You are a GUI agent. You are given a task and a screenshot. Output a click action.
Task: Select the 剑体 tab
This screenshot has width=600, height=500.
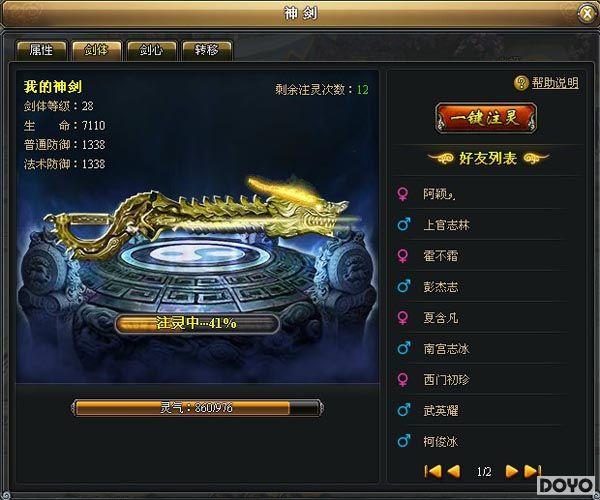(x=96, y=50)
